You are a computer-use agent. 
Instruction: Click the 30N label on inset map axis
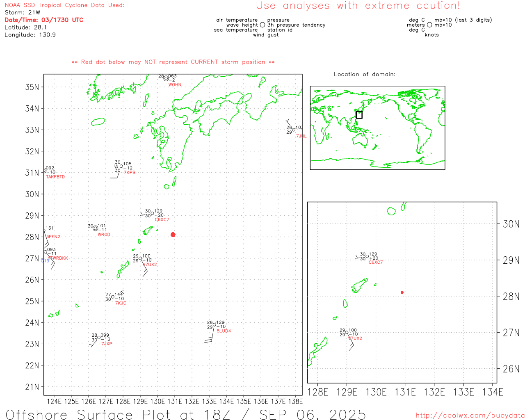click(511, 224)
